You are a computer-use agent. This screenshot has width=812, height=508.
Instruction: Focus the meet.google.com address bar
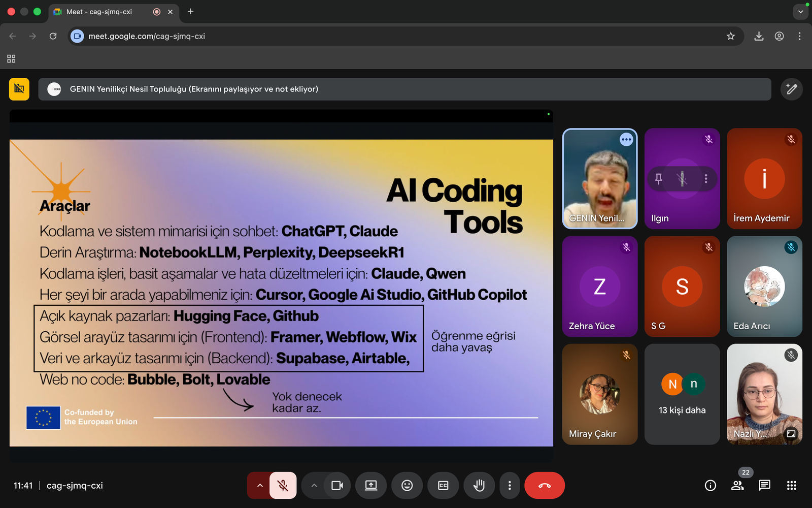(x=405, y=36)
